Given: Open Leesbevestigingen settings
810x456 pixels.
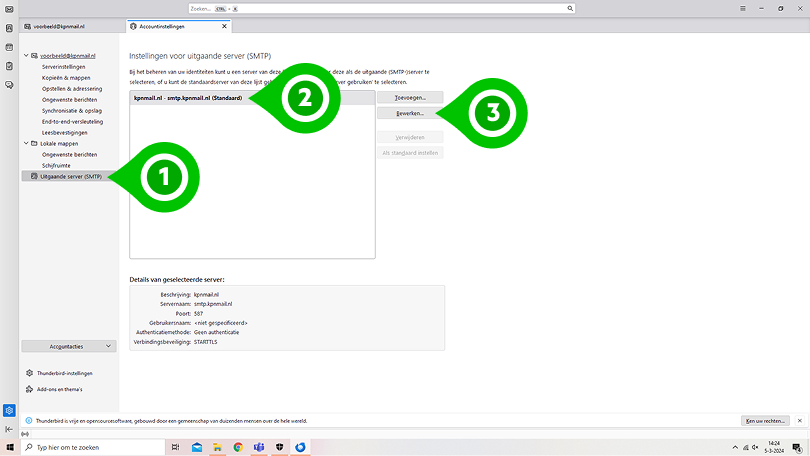Looking at the screenshot, I should point(65,133).
